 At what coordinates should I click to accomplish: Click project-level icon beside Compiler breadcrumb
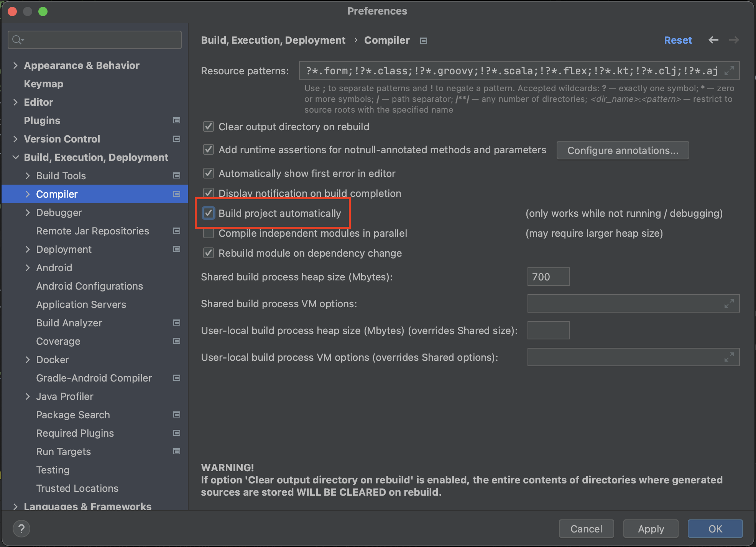[x=424, y=41]
